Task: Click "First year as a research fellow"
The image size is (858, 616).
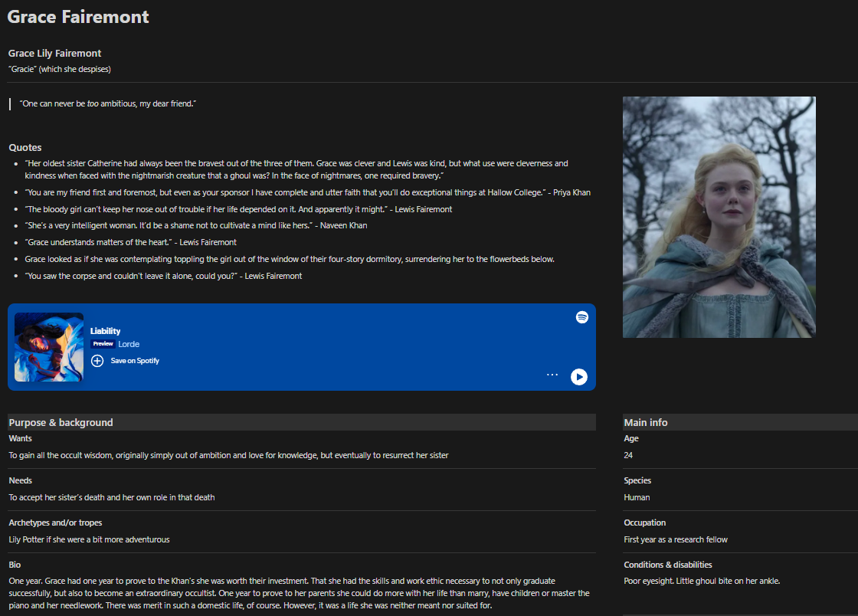Action: [x=676, y=539]
